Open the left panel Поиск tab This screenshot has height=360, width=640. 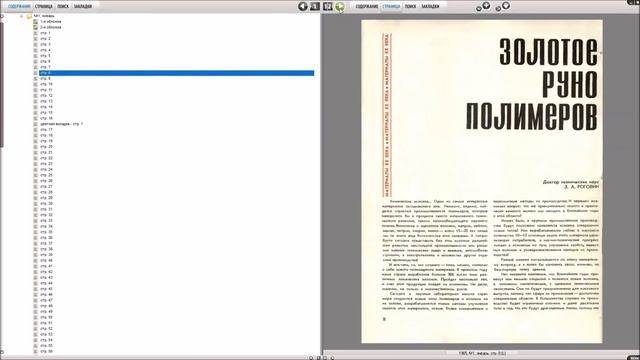(x=63, y=6)
